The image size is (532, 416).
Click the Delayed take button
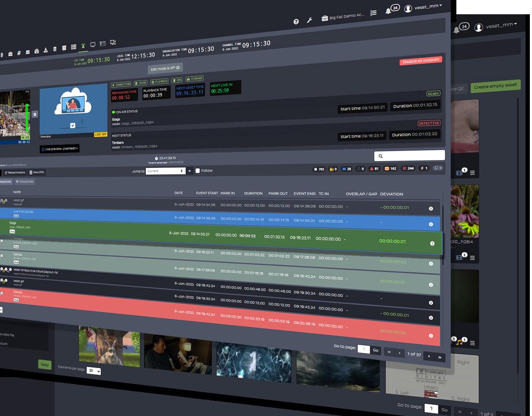(x=25, y=182)
